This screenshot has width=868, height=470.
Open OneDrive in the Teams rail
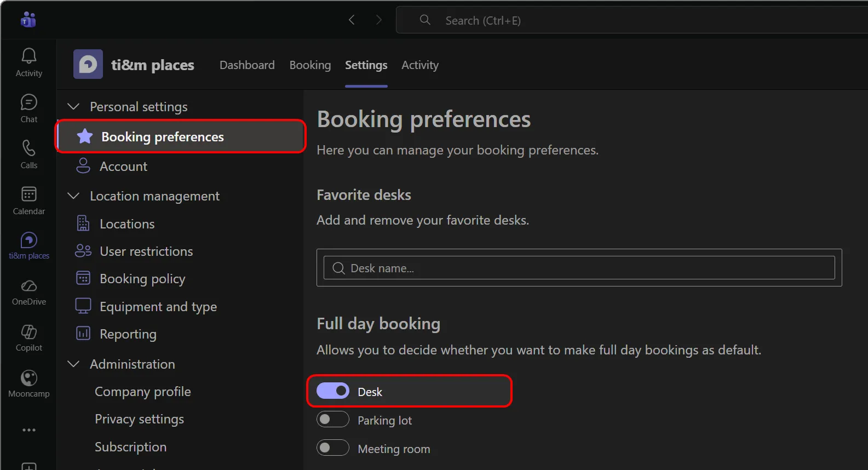click(29, 293)
